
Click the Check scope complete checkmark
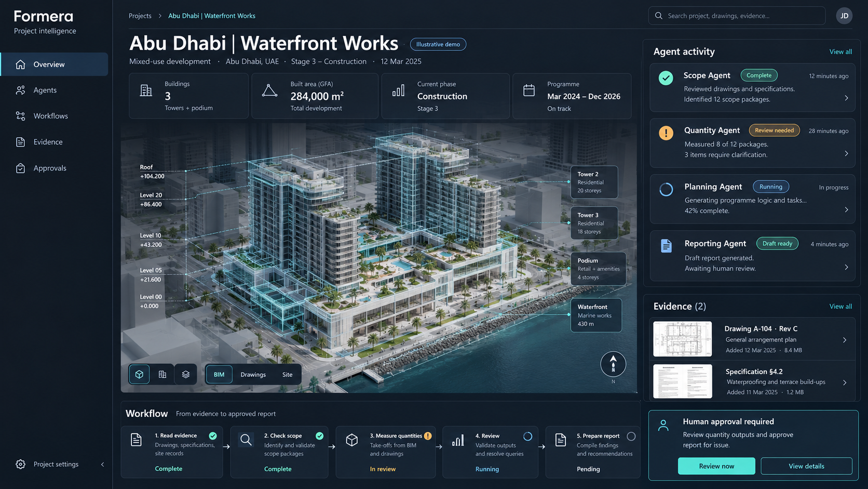click(320, 435)
